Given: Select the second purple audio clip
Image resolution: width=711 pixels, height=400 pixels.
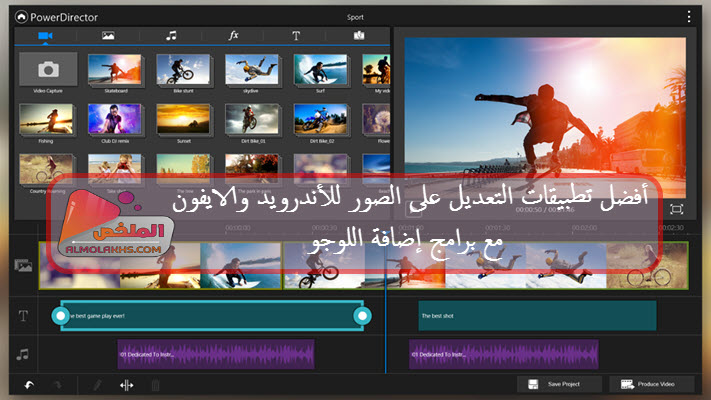Looking at the screenshot, I should pos(504,354).
